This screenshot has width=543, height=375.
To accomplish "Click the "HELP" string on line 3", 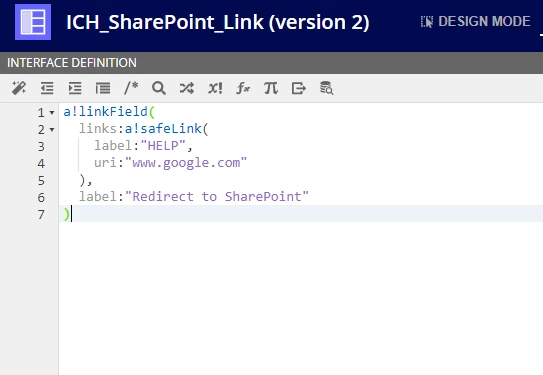I will pos(163,146).
